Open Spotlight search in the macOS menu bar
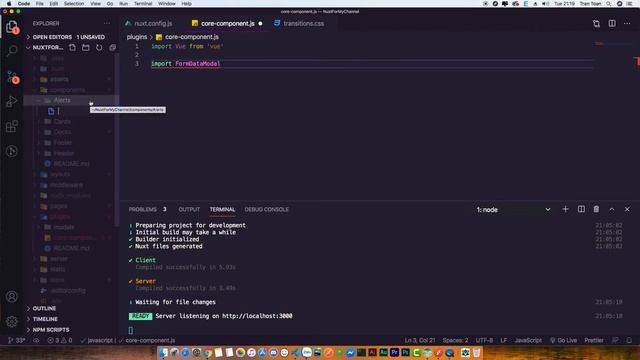Viewport: 640px width, 360px height. click(609, 4)
